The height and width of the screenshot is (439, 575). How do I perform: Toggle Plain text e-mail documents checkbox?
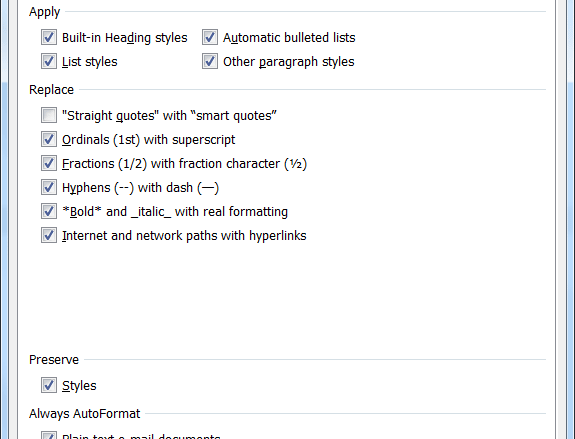point(49,435)
